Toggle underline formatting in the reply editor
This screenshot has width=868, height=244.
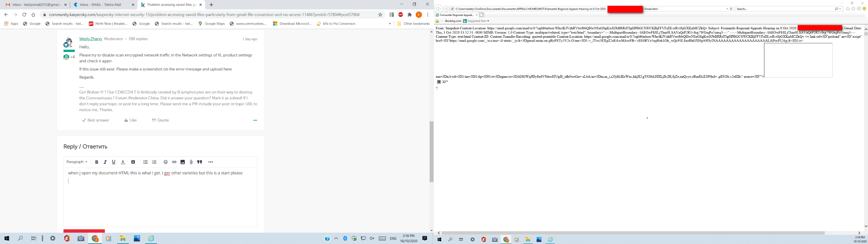pos(114,162)
